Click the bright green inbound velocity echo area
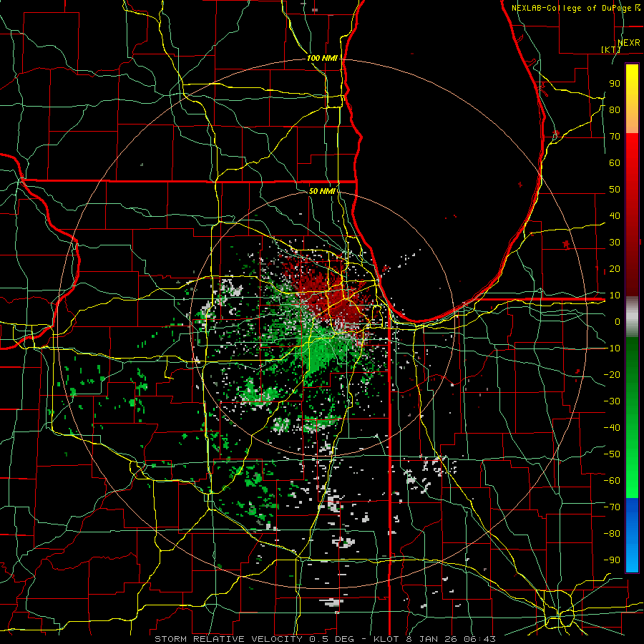 (x=318, y=353)
